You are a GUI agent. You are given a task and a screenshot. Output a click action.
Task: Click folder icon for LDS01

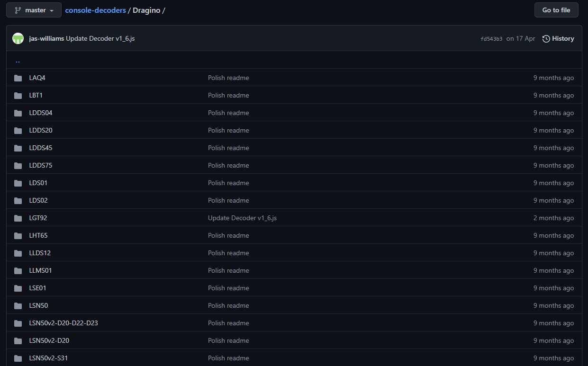(18, 183)
